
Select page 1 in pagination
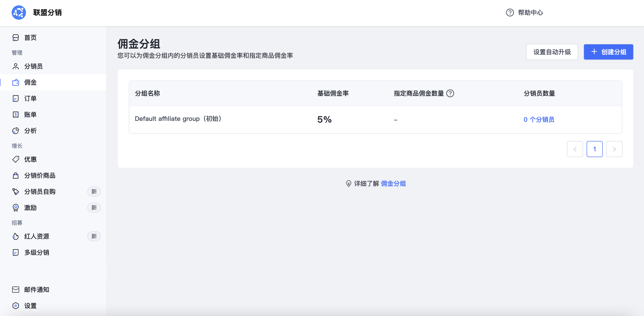tap(594, 149)
